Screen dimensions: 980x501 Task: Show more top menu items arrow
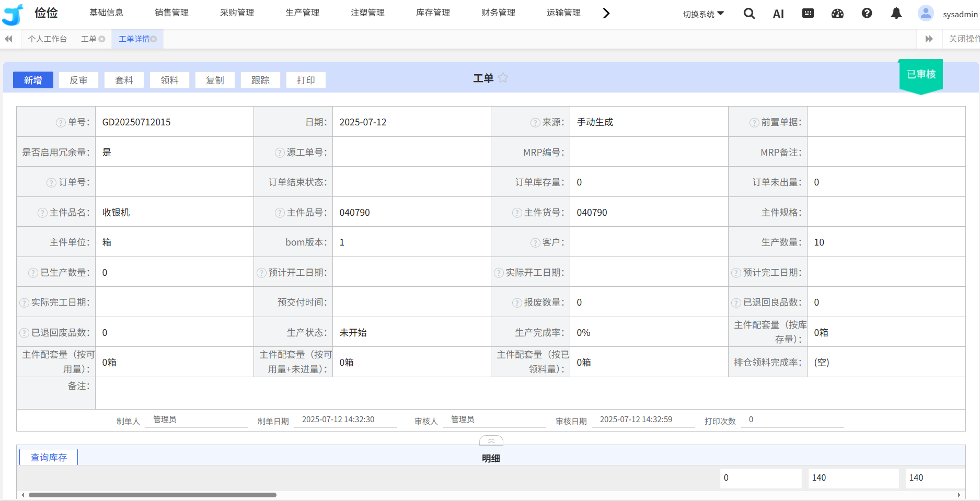pos(606,14)
